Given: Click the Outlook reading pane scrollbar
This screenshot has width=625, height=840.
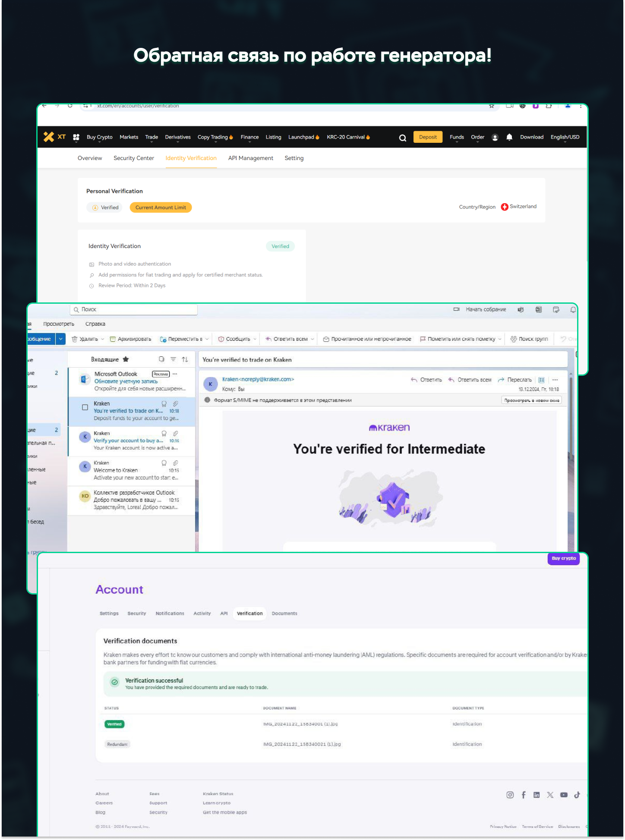Looking at the screenshot, I should pos(571,431).
